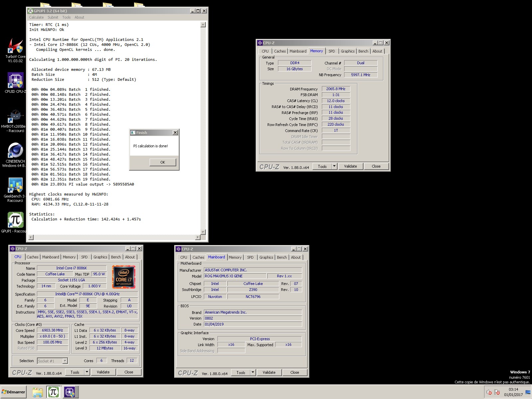
Task: Switch to CPU-Z taskbar button
Action: click(70, 392)
